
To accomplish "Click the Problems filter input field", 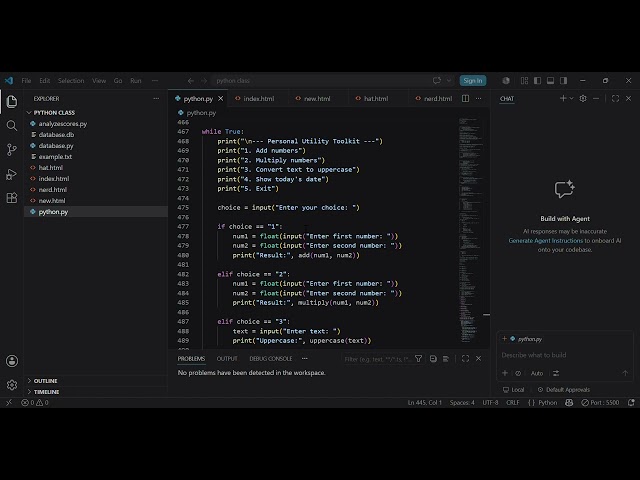I will (378, 359).
